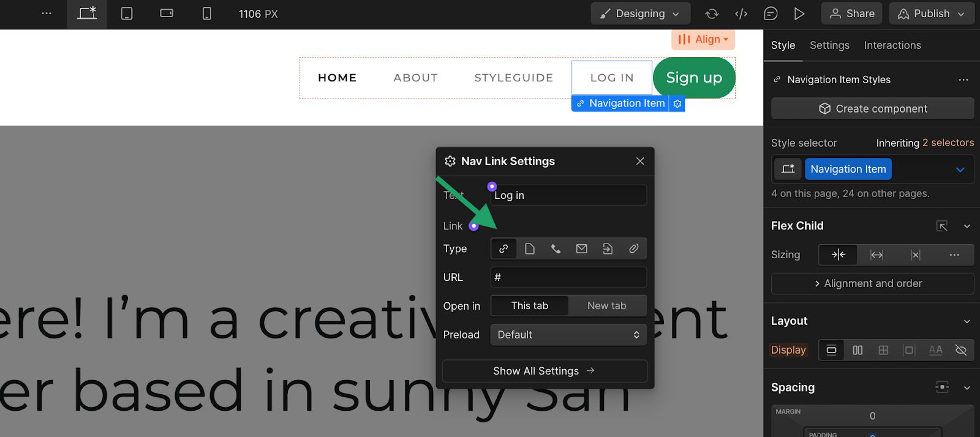Choose the attachment file link type icon
Screen dimensions: 980x437
tap(633, 248)
